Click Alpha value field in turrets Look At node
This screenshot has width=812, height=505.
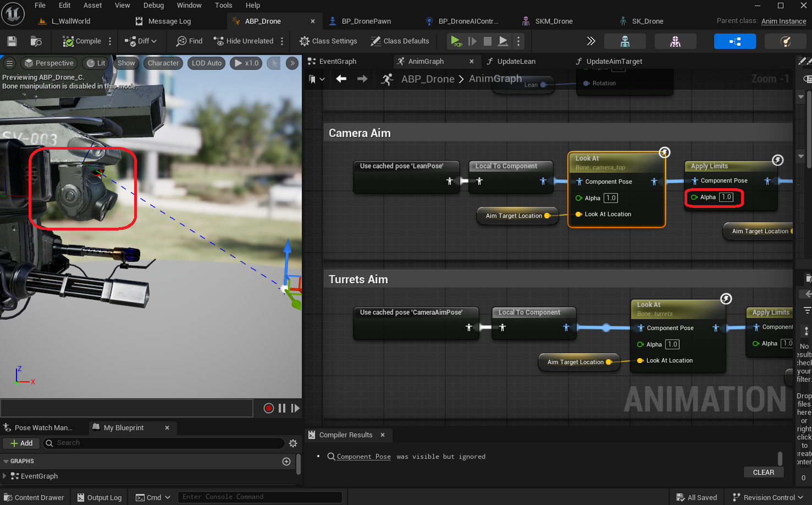click(672, 344)
